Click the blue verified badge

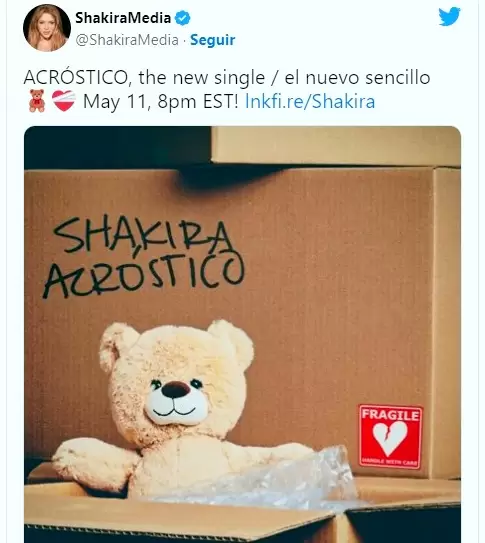click(x=182, y=18)
